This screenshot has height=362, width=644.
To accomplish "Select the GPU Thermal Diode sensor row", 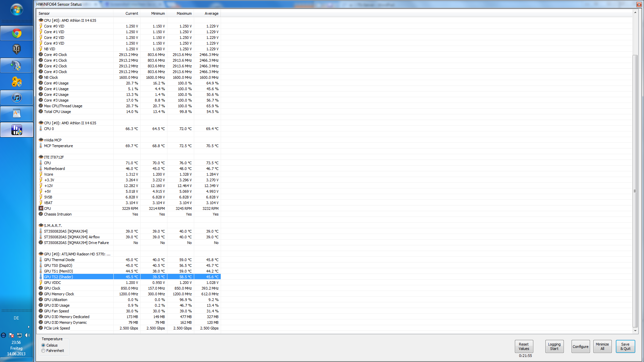I will 59,260.
